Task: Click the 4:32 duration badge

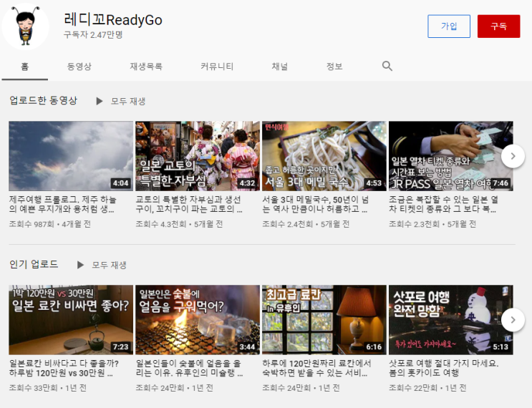Action: (247, 183)
